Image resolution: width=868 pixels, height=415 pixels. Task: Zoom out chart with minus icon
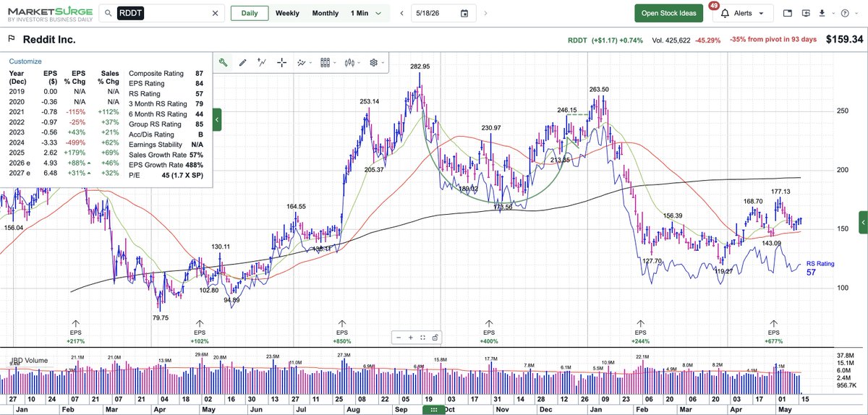click(398, 337)
